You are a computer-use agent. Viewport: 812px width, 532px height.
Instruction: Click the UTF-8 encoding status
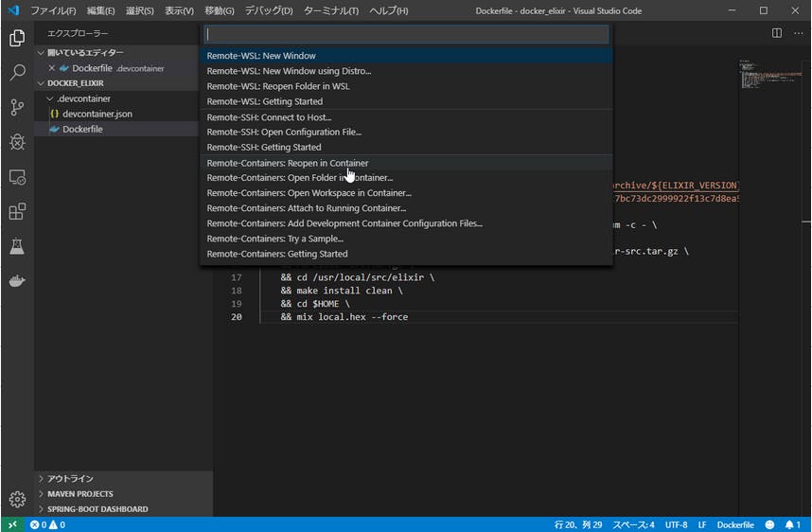point(677,524)
